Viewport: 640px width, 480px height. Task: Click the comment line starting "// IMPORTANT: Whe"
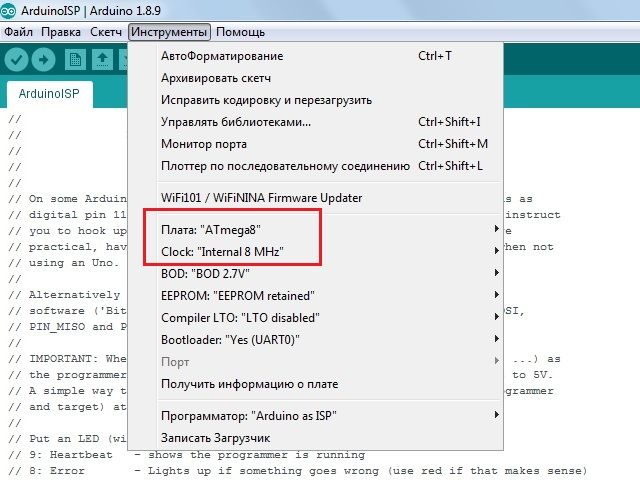(x=67, y=359)
